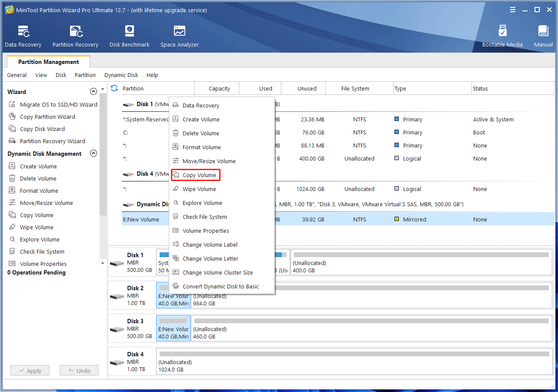The image size is (558, 392).
Task: Click the Disk 4 drive icon in disk map
Action: pyautogui.click(x=117, y=362)
